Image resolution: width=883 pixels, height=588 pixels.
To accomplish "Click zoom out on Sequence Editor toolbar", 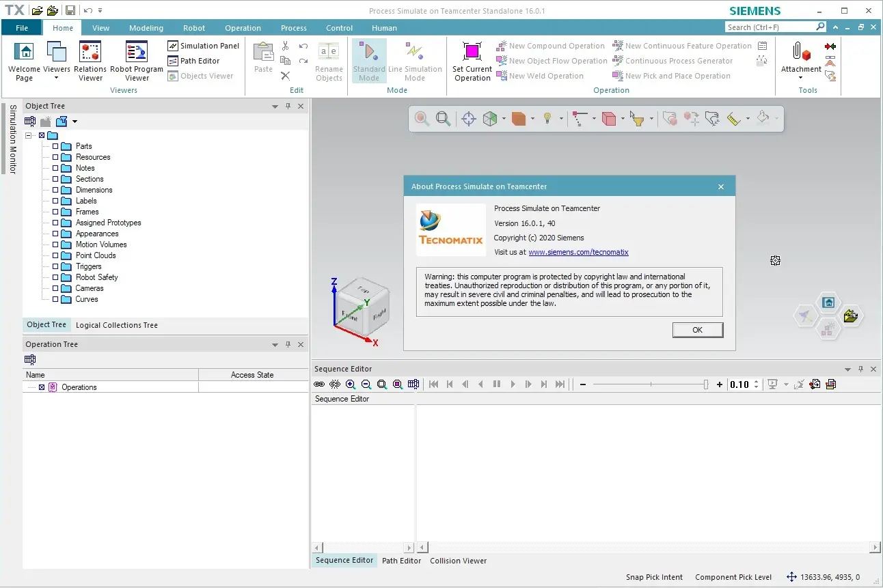I will pos(366,384).
